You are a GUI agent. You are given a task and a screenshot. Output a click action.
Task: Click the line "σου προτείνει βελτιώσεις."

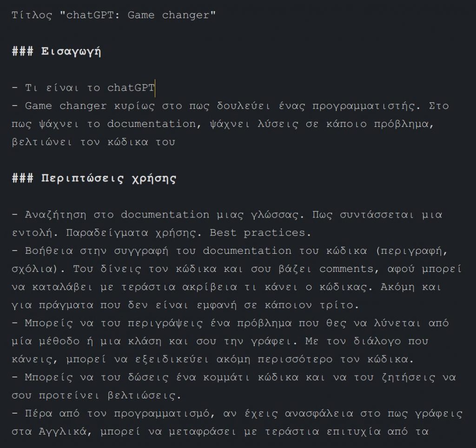[96, 395]
